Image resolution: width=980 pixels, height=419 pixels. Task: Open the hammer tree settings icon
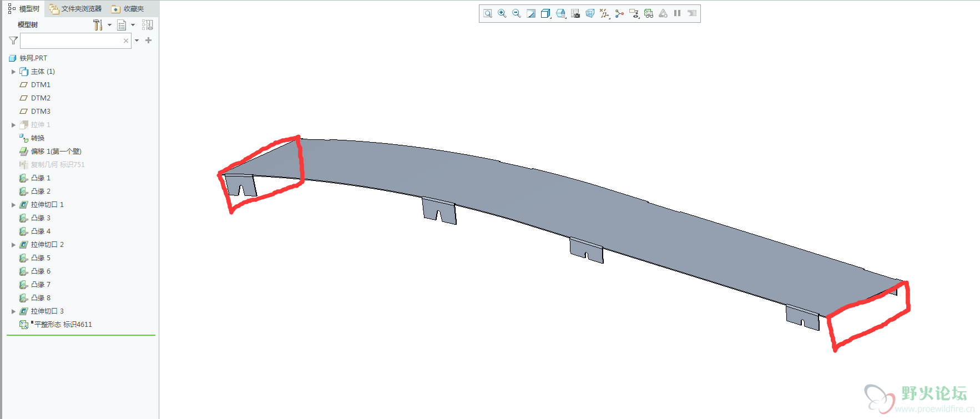98,25
